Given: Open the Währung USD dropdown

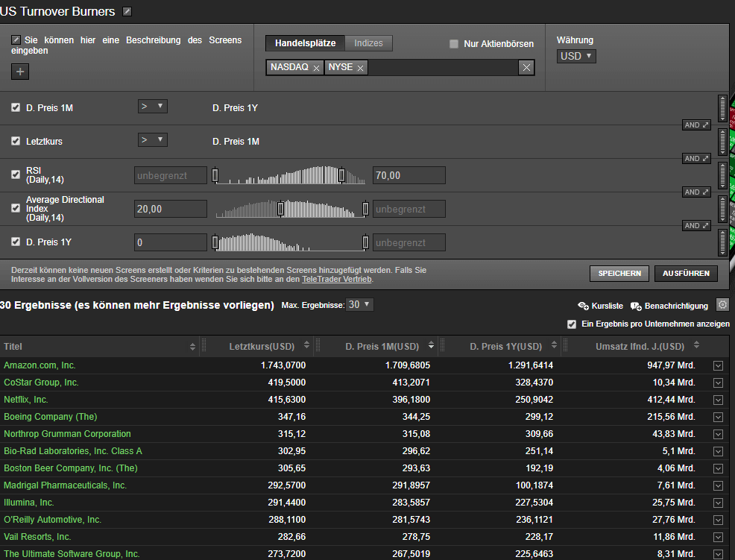Looking at the screenshot, I should [576, 57].
